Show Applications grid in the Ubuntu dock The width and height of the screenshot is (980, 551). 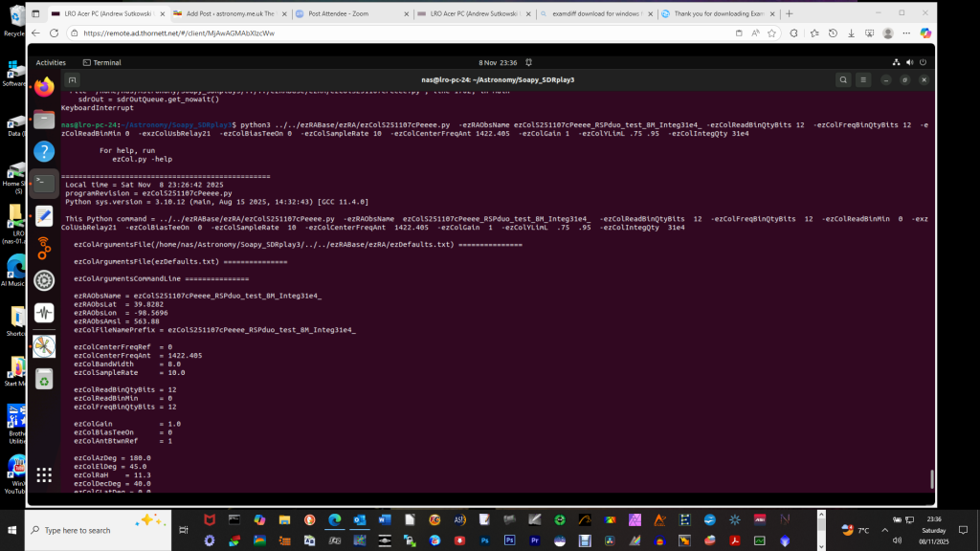(44, 474)
